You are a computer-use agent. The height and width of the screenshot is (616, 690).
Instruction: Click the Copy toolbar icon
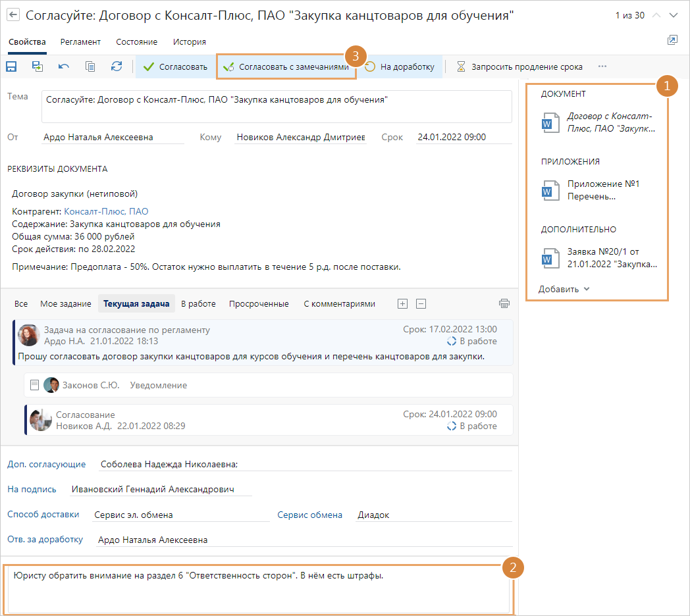(x=90, y=66)
